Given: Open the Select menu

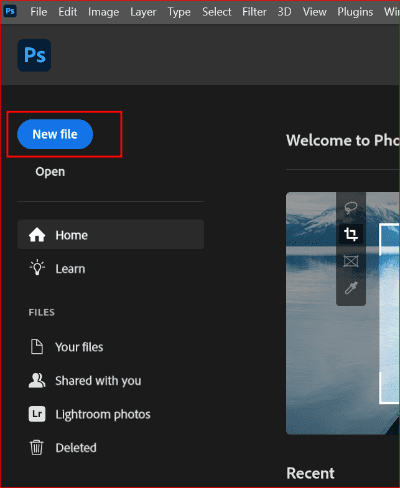Looking at the screenshot, I should click(x=217, y=12).
